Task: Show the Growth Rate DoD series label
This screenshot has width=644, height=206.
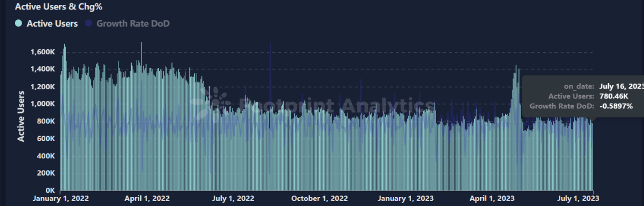Action: pyautogui.click(x=133, y=23)
